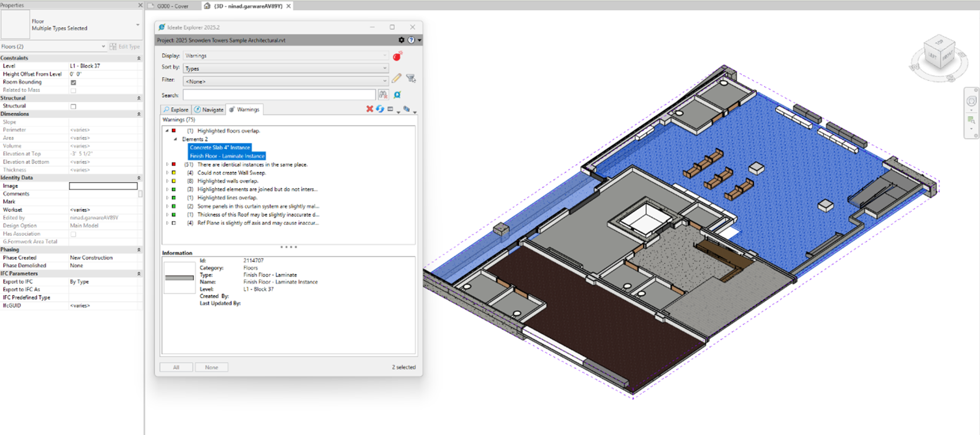The height and width of the screenshot is (435, 980).
Task: Switch to the G000 - Cover tab
Action: click(172, 6)
